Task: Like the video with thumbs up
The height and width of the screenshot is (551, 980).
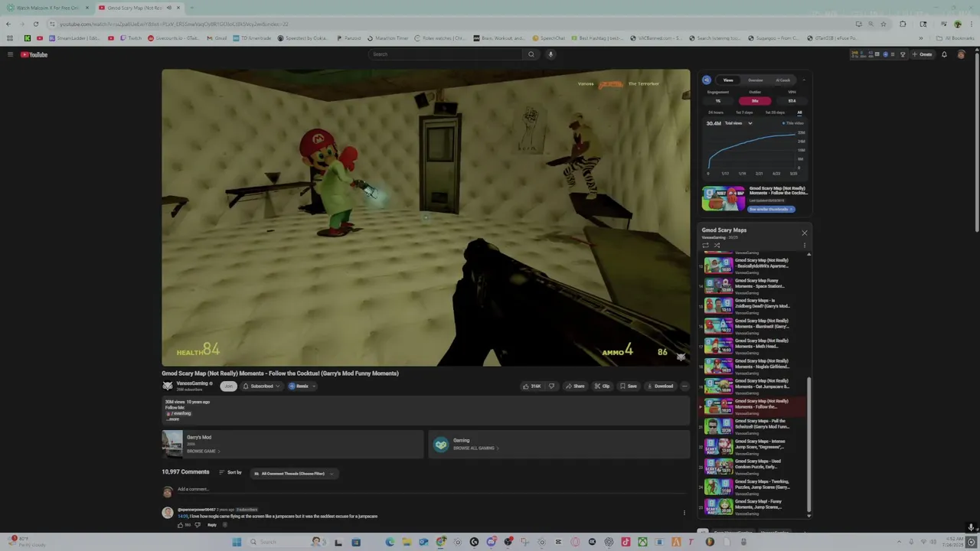Action: 531,386
